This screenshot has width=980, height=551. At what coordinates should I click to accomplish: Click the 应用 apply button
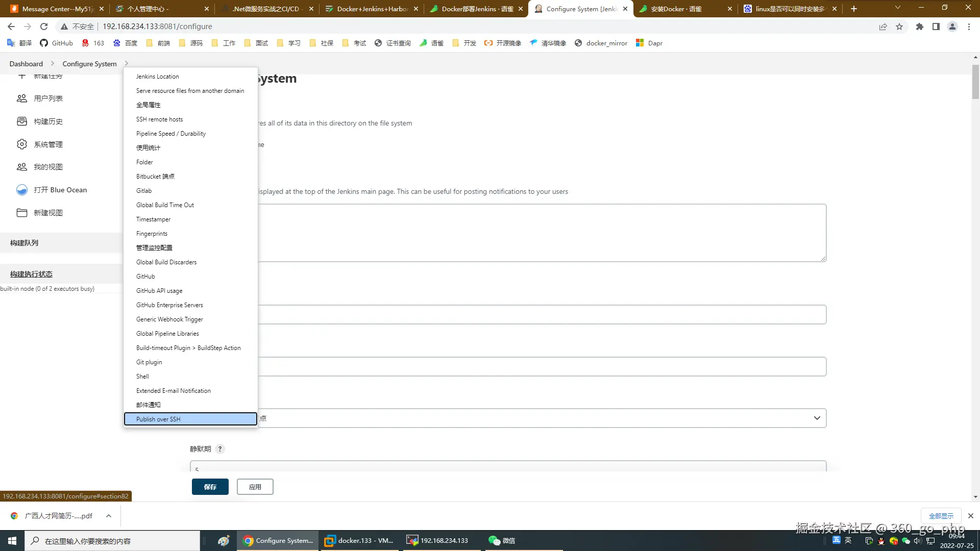pyautogui.click(x=255, y=487)
